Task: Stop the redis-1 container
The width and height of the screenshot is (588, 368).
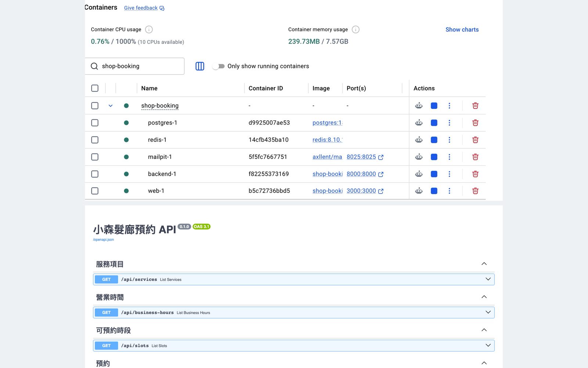Action: (434, 140)
